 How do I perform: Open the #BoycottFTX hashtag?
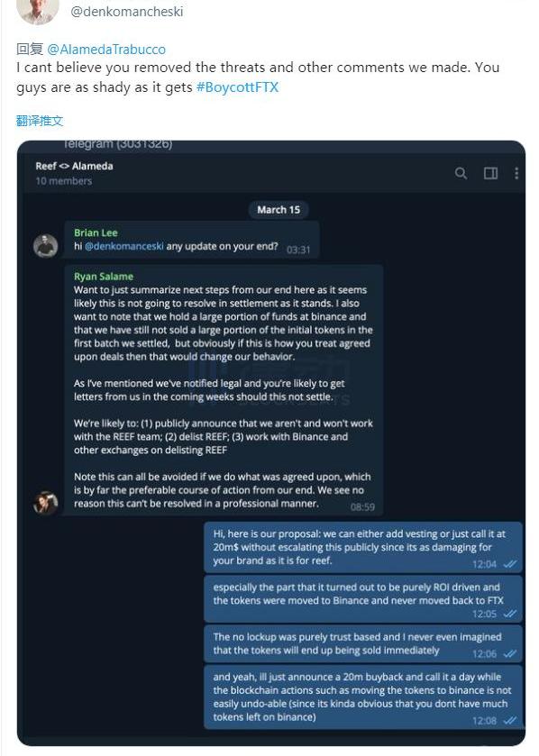point(237,87)
